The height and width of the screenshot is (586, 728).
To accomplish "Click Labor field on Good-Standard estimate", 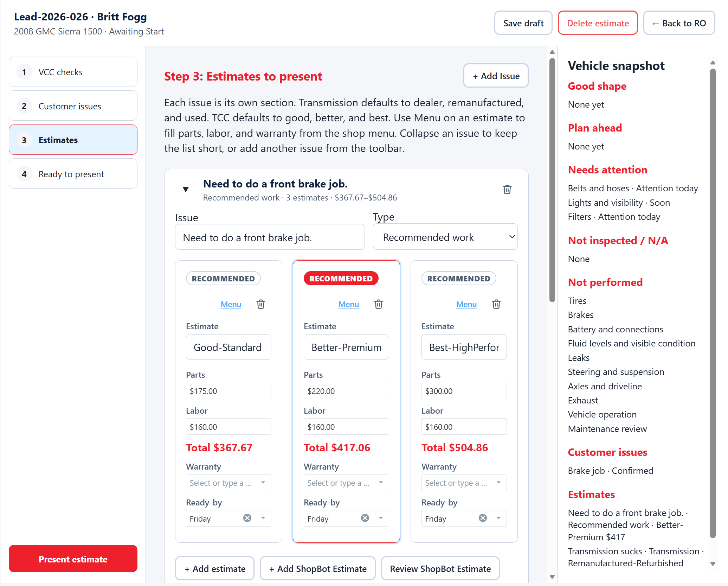I will point(228,427).
